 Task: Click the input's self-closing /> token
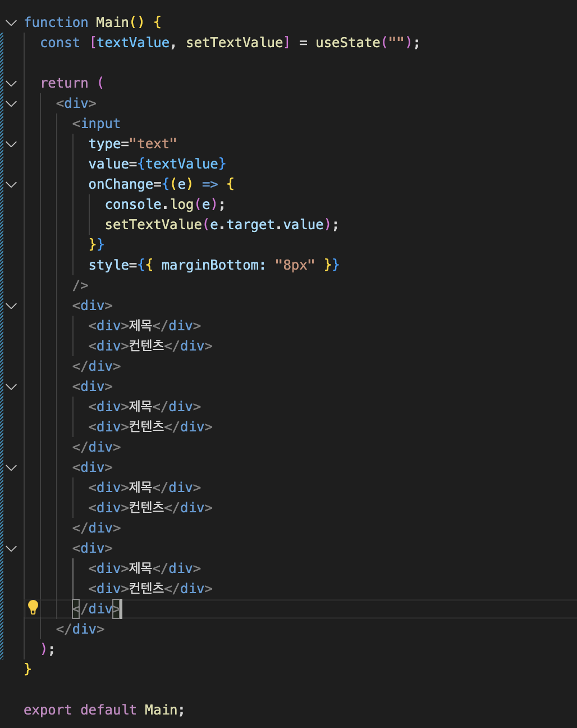tap(81, 285)
